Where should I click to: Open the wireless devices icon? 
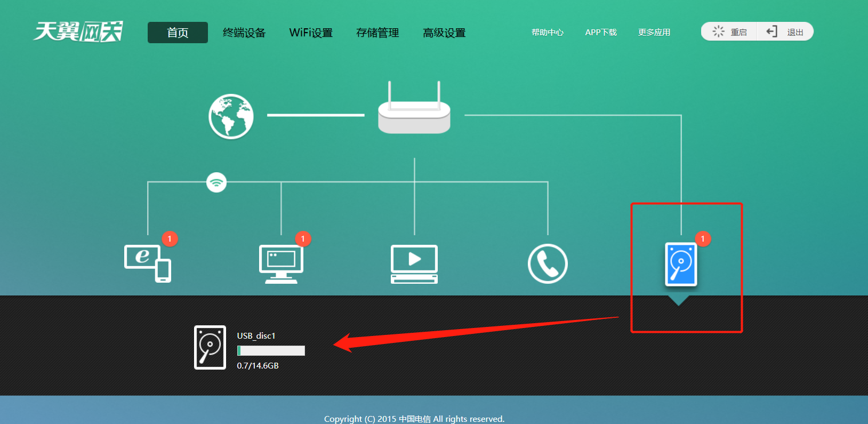click(x=148, y=263)
